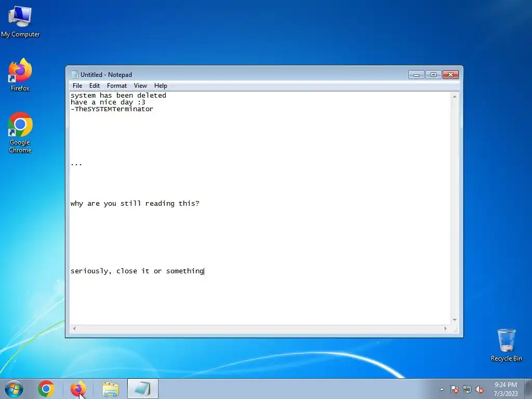
Task: Click the muted volume tray icon
Action: [x=480, y=389]
